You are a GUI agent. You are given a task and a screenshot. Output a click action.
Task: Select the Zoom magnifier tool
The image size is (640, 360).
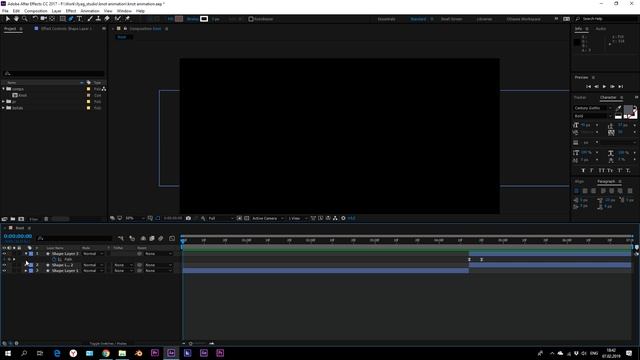pyautogui.click(x=24, y=19)
